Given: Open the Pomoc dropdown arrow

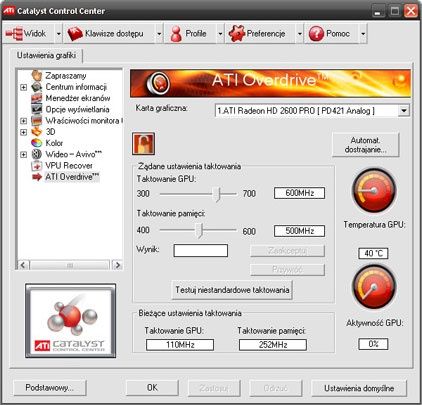Looking at the screenshot, I should (363, 34).
